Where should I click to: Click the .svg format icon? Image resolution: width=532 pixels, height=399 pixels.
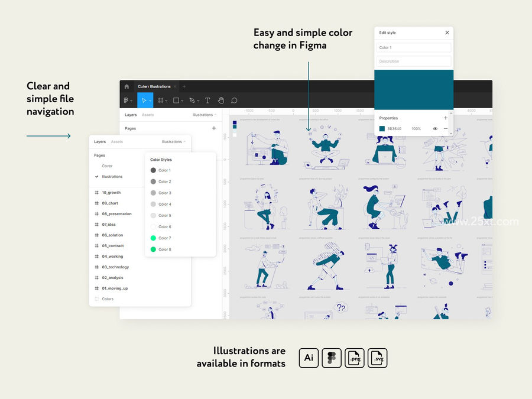click(377, 358)
